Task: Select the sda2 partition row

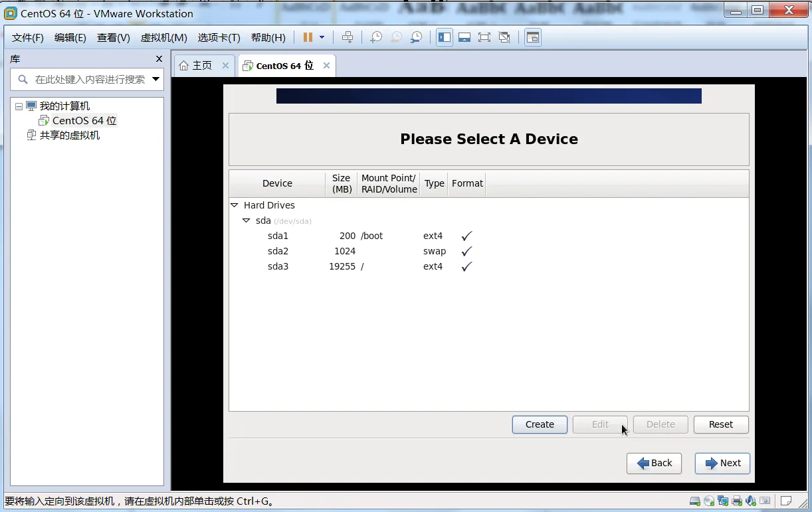Action: coord(488,251)
